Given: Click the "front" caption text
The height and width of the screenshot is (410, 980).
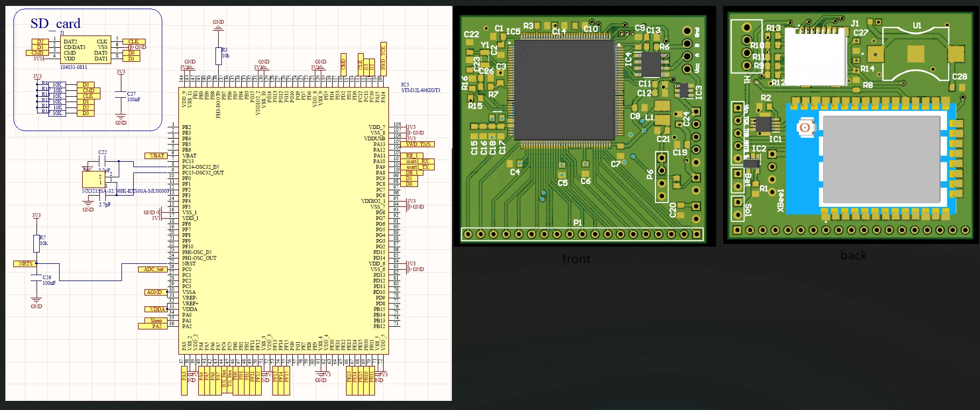Looking at the screenshot, I should point(576,259).
